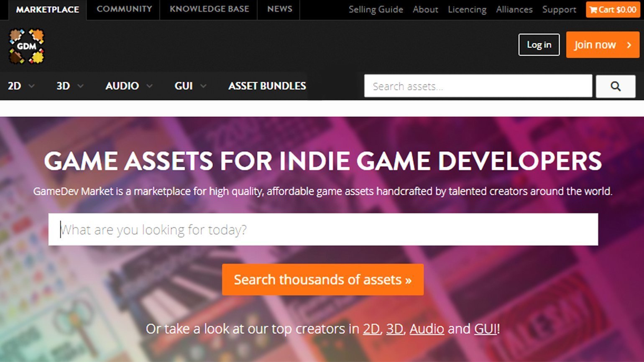Click the magnifier search button

(616, 86)
